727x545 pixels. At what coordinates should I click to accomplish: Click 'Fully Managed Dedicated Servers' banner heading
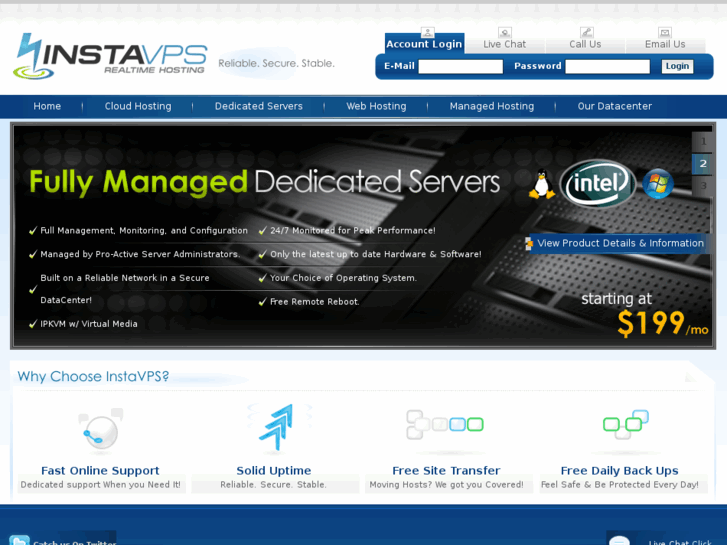[x=264, y=181]
